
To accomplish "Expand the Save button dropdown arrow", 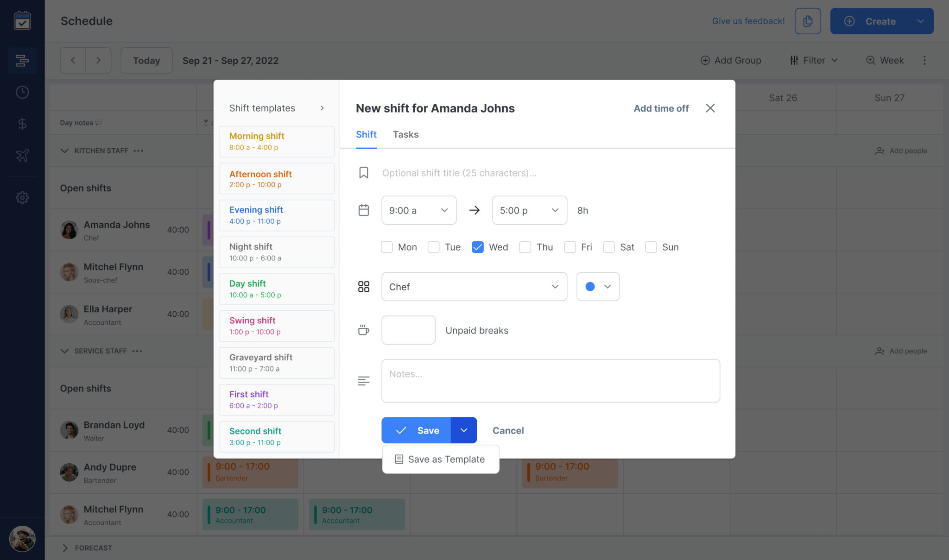I will point(463,430).
